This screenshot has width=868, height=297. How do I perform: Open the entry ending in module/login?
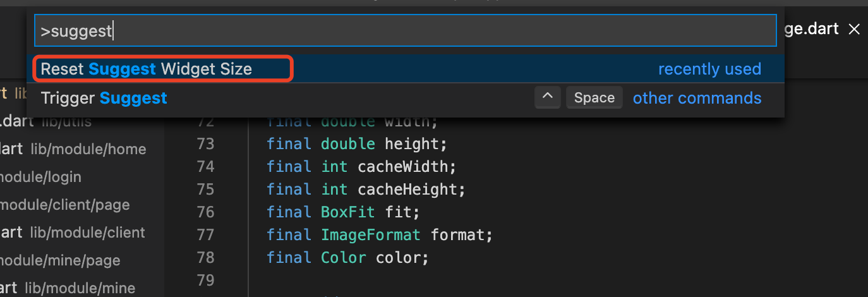click(x=41, y=177)
